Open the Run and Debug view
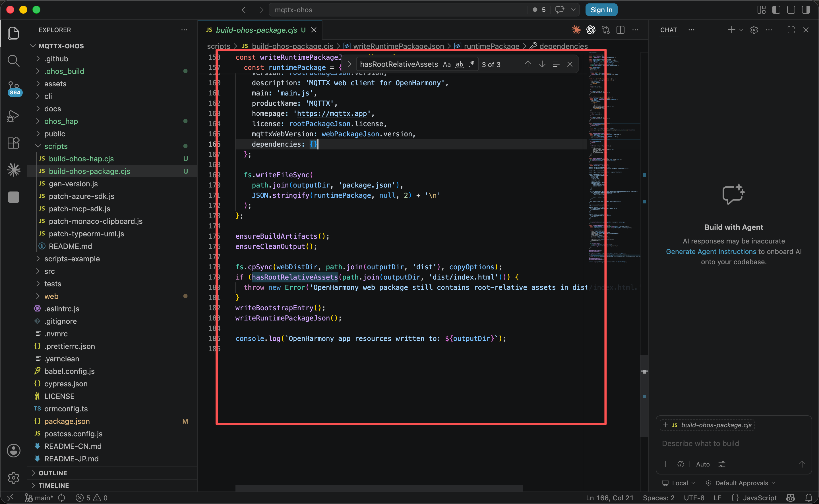Image resolution: width=819 pixels, height=504 pixels. pyautogui.click(x=13, y=116)
